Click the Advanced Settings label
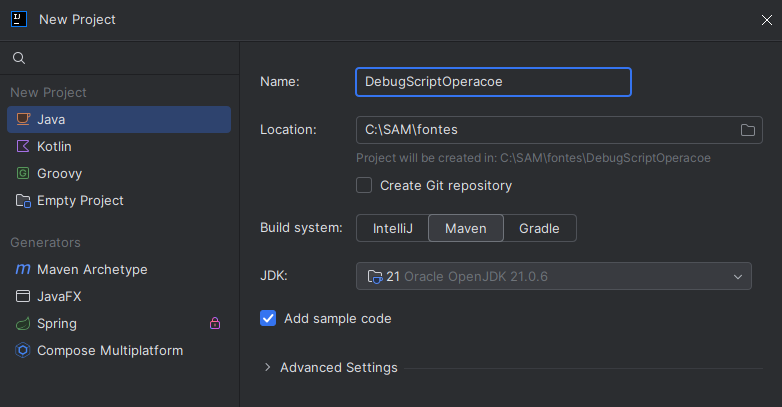This screenshot has height=407, width=782. coord(339,368)
